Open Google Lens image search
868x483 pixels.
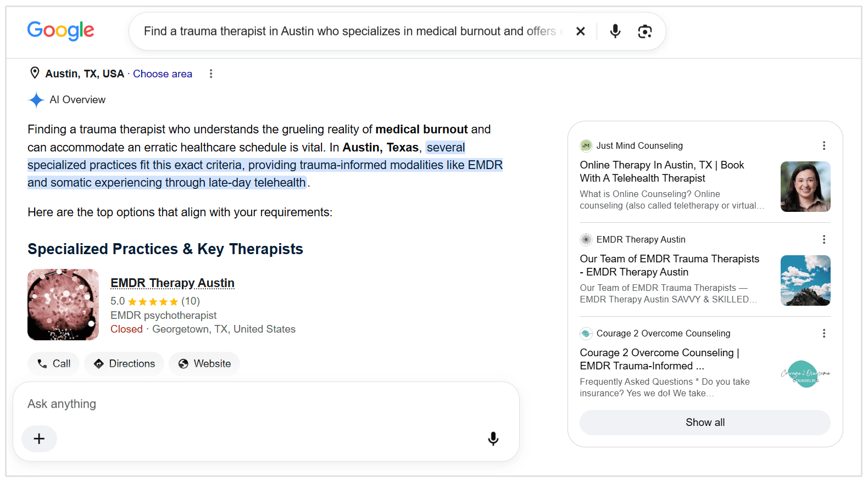click(645, 31)
